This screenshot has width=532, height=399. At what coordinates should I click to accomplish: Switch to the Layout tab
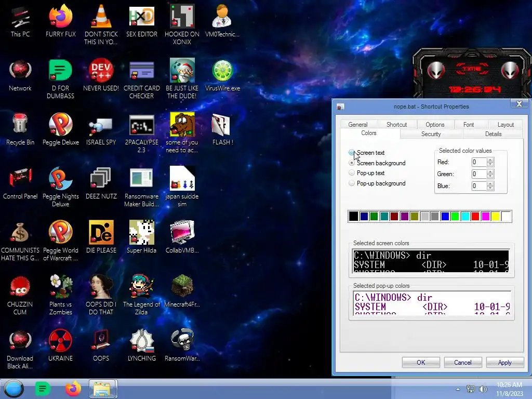[x=506, y=125]
